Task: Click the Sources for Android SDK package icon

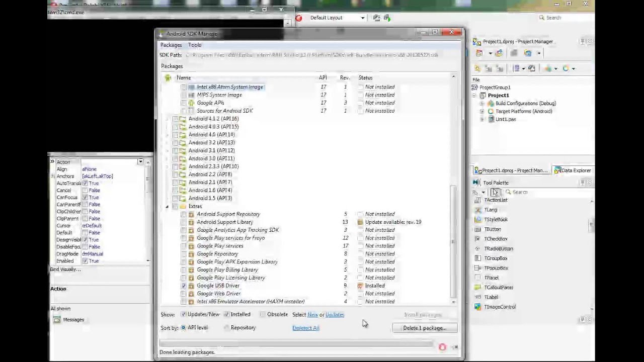Action: pos(191,111)
